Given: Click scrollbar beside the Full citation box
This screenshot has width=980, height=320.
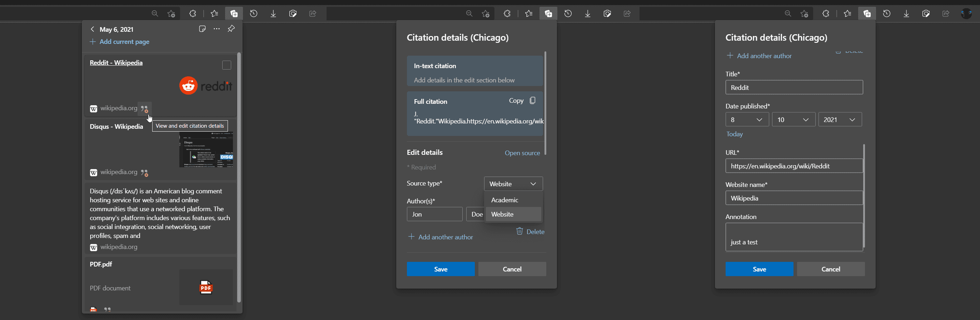Looking at the screenshot, I should (545, 103).
